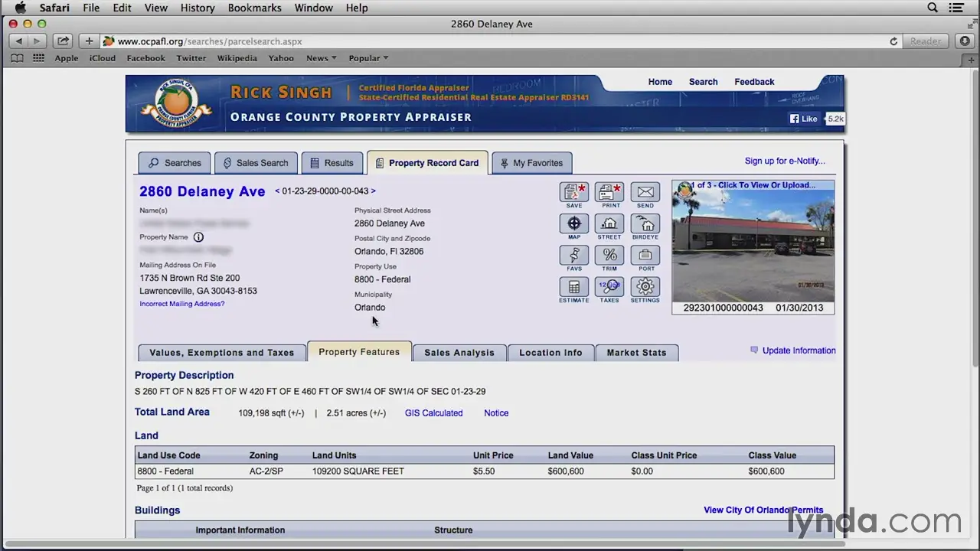
Task: Expand the News bookmarks dropdown
Action: click(322, 58)
